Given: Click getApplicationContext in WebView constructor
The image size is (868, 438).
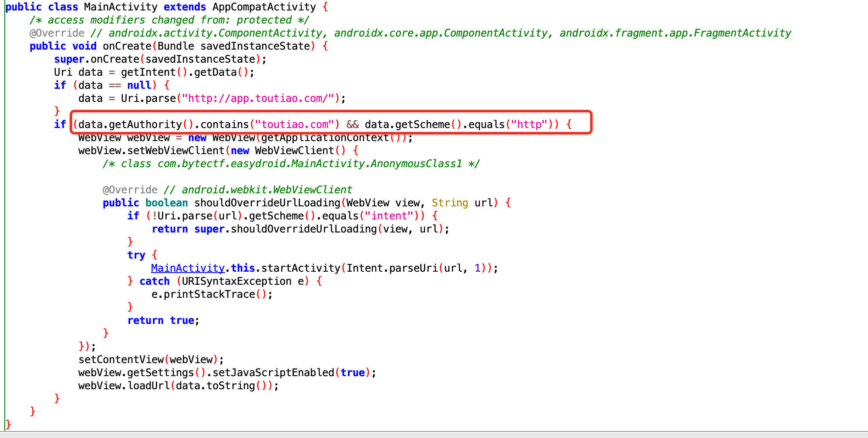Looking at the screenshot, I should pyautogui.click(x=325, y=138).
